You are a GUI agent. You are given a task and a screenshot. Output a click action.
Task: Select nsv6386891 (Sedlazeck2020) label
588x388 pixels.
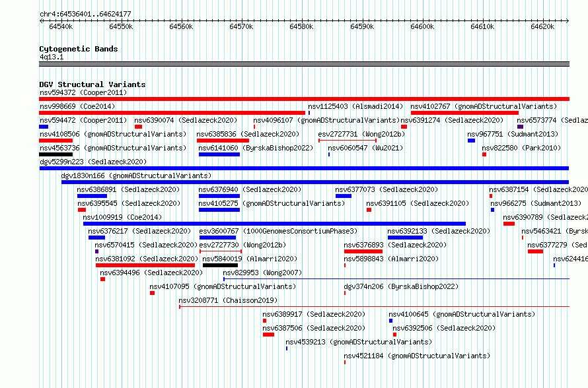click(128, 189)
